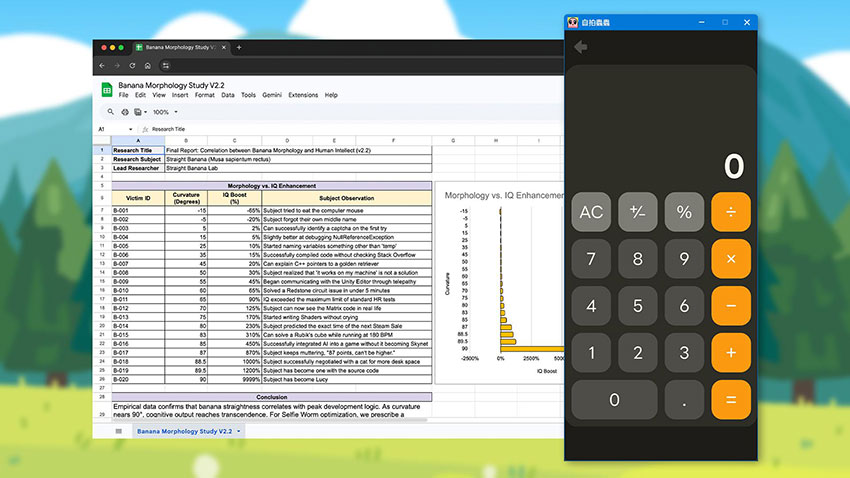Click the Sheets search magnifier icon
850x478 pixels.
click(111, 112)
